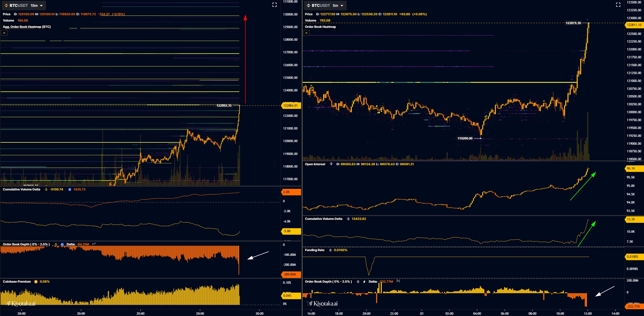The width and height of the screenshot is (644, 316).
Task: Select the BTCUSDT symbol on the right chart
Action: (x=321, y=6)
